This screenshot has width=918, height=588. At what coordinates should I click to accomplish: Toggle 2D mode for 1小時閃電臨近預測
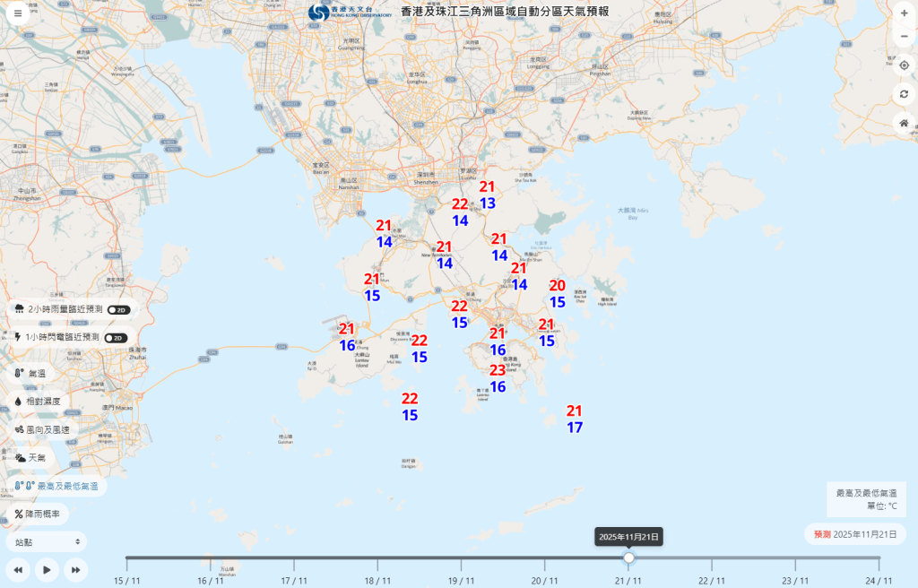117,337
